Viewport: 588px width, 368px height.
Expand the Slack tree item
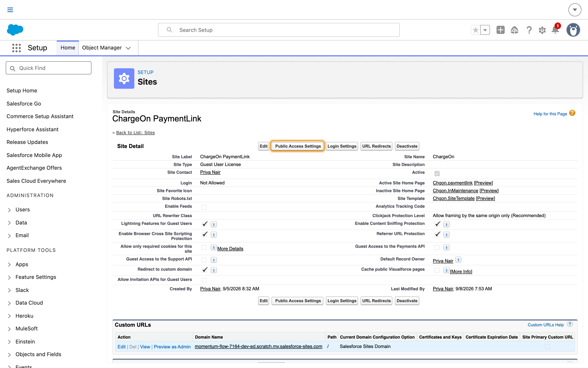(x=9, y=290)
